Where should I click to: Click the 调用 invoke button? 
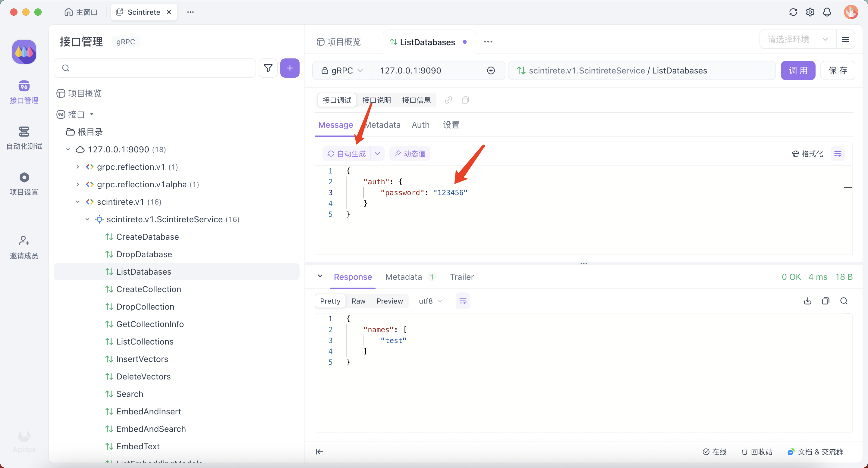pos(798,70)
